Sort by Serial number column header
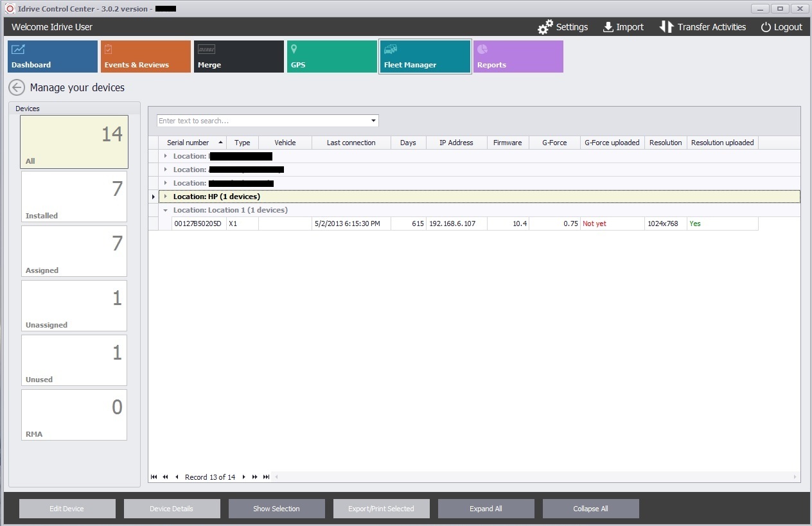 coord(188,143)
